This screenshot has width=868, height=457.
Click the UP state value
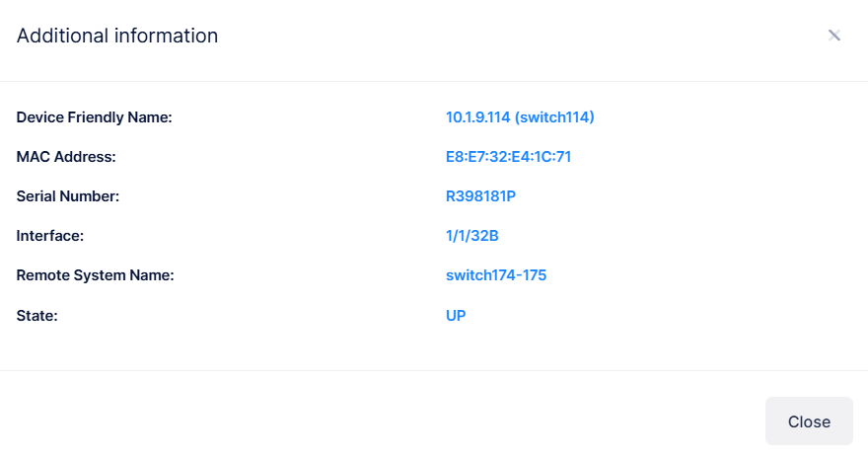coord(456,315)
